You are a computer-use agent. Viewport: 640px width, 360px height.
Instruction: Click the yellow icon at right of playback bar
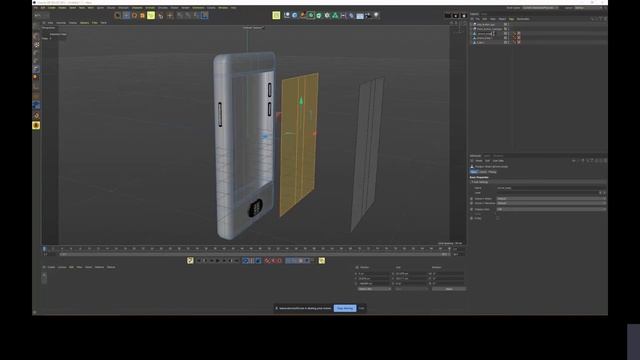pyautogui.click(x=322, y=260)
